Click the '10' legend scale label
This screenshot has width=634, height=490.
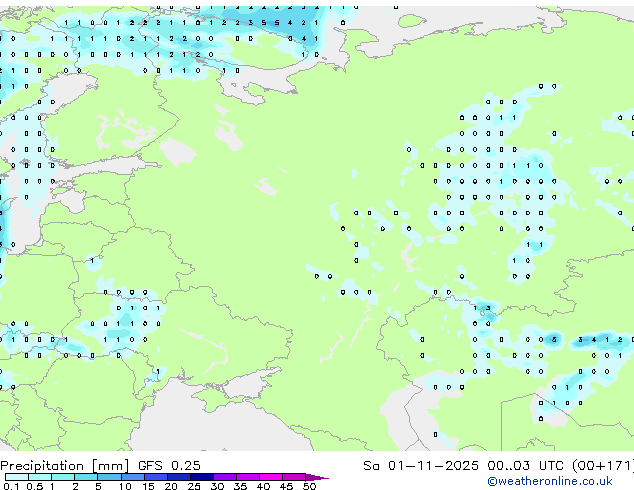pyautogui.click(x=125, y=486)
